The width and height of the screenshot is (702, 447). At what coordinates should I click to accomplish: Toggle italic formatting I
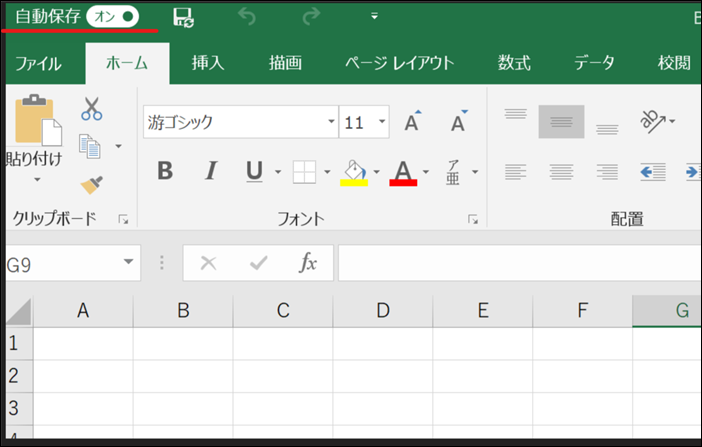(211, 171)
